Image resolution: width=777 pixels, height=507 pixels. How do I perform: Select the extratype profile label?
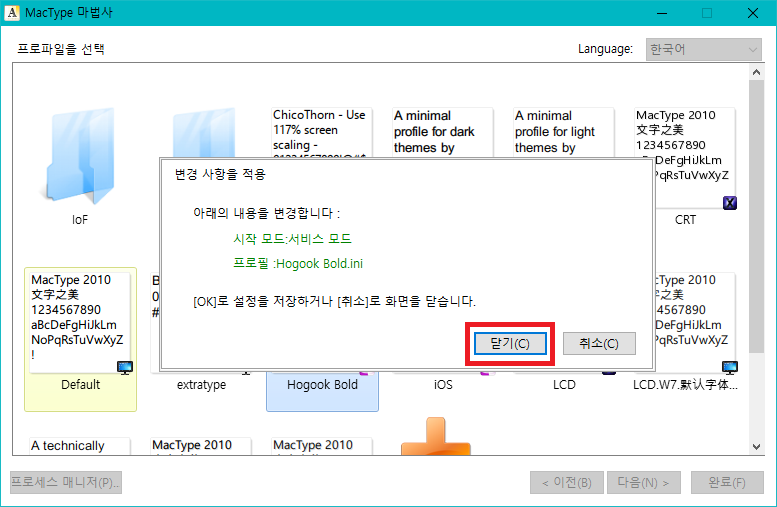point(201,385)
